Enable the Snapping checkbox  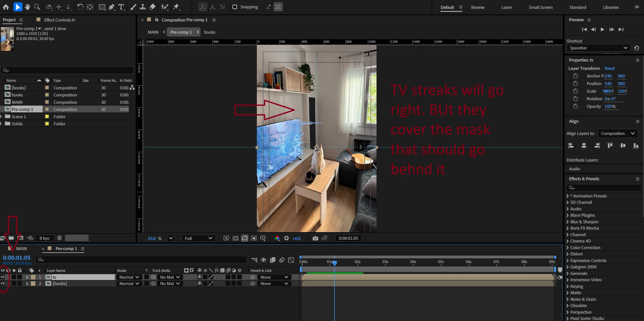point(235,7)
